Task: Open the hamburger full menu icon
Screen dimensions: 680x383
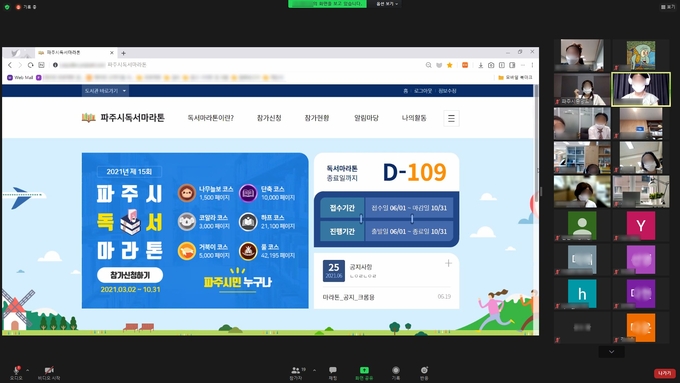Action: pyautogui.click(x=451, y=118)
